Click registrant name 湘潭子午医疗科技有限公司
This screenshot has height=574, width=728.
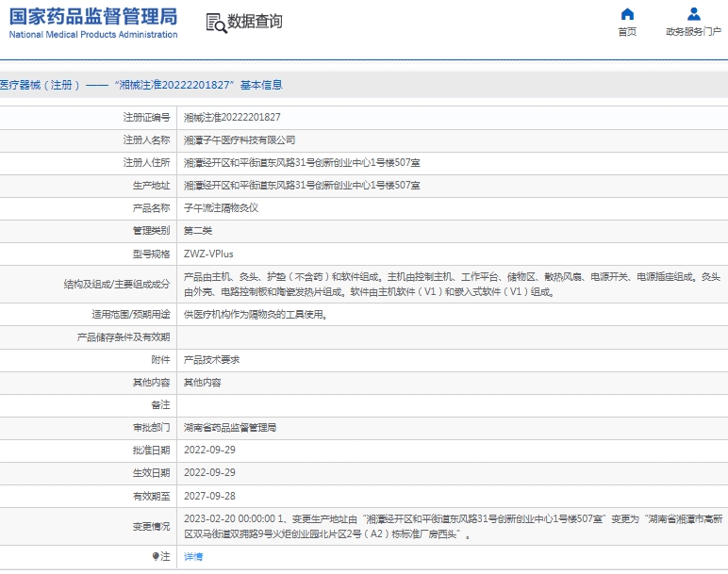[240, 140]
